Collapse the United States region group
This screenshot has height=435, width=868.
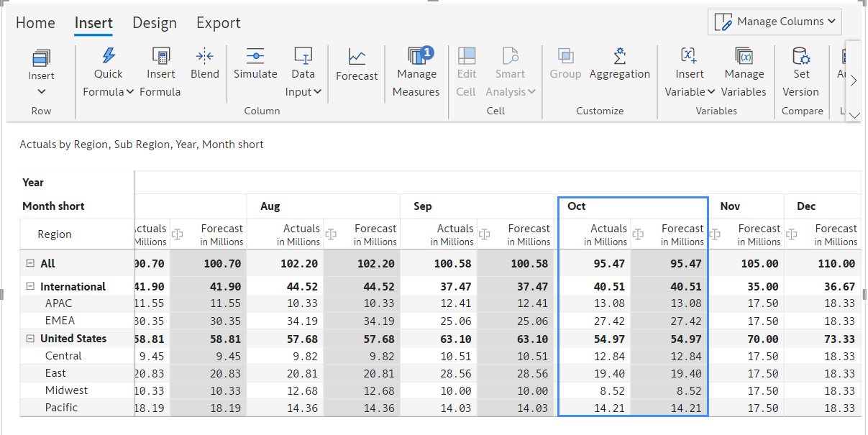tap(30, 339)
